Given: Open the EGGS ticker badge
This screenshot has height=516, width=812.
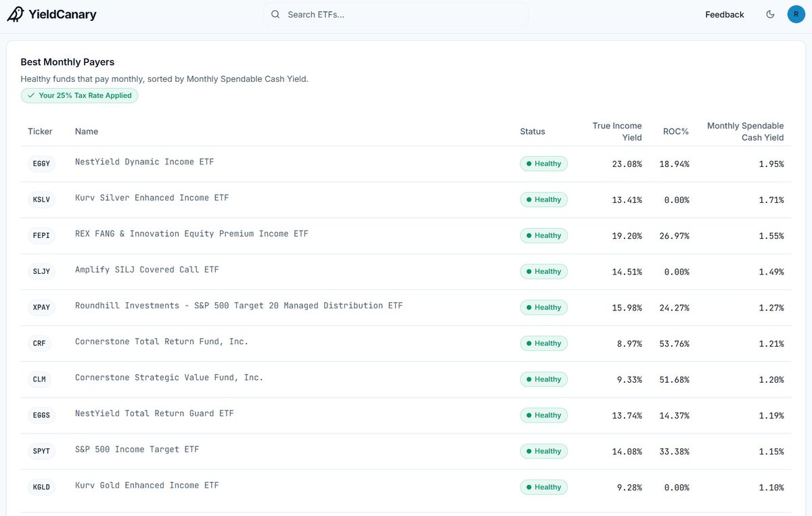Looking at the screenshot, I should tap(41, 415).
